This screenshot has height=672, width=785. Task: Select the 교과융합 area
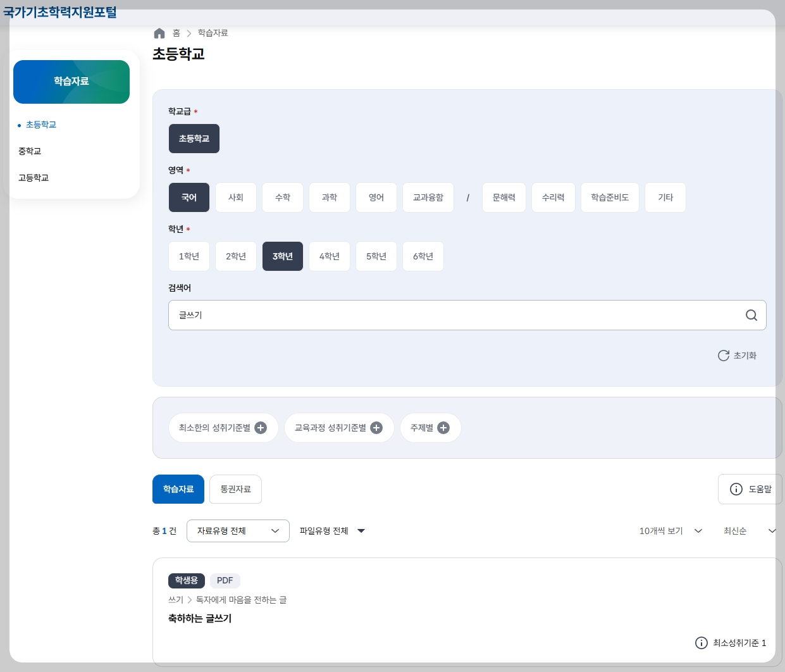tap(428, 197)
